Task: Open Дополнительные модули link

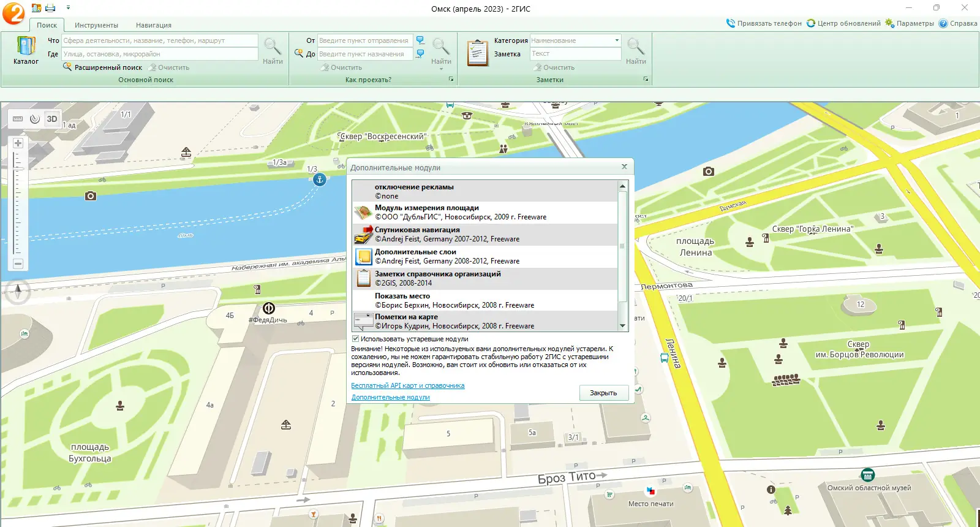Action: (391, 397)
